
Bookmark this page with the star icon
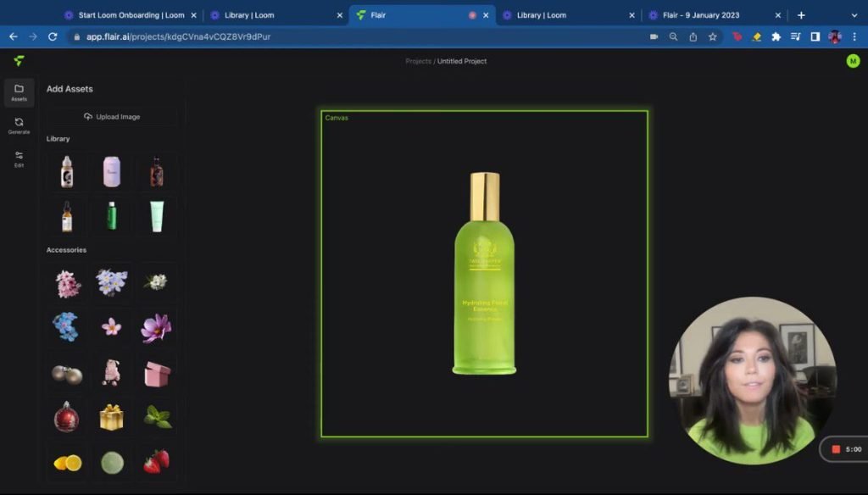[x=713, y=36]
